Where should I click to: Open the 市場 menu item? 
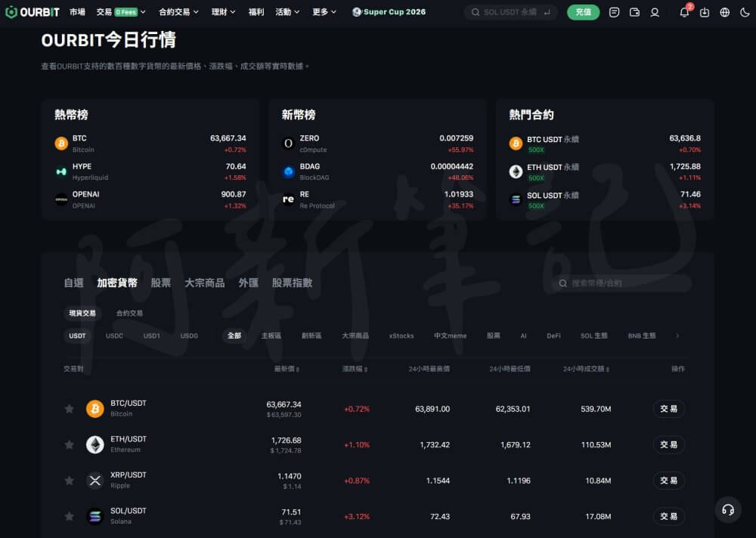[77, 12]
